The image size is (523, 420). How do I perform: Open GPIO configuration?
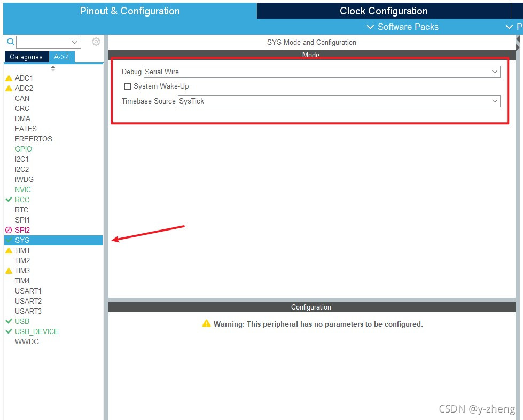(x=24, y=149)
